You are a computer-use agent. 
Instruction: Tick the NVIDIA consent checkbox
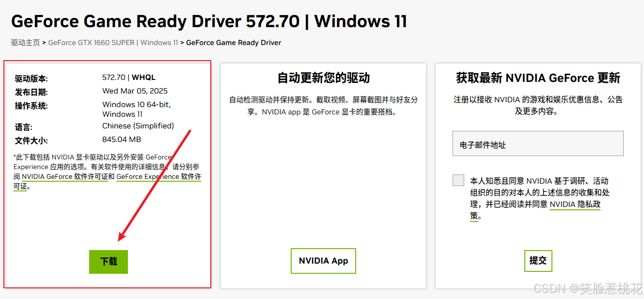pyautogui.click(x=458, y=180)
